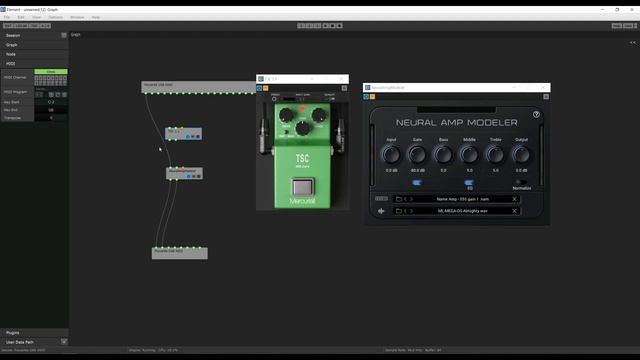Click the amp model icon left of model row

pyautogui.click(x=381, y=199)
